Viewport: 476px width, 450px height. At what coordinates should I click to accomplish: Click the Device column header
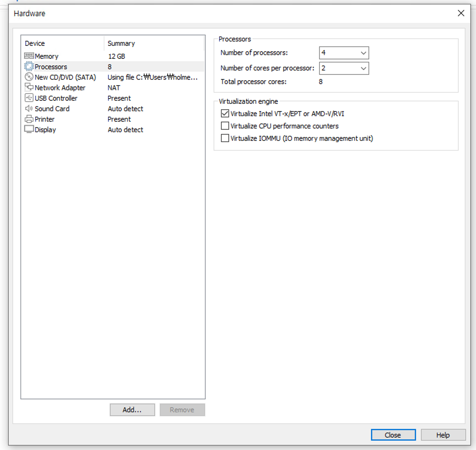35,44
